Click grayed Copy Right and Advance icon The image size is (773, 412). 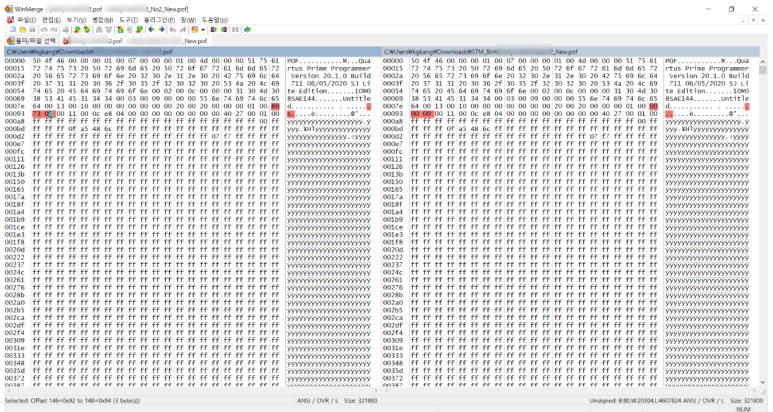(x=173, y=30)
